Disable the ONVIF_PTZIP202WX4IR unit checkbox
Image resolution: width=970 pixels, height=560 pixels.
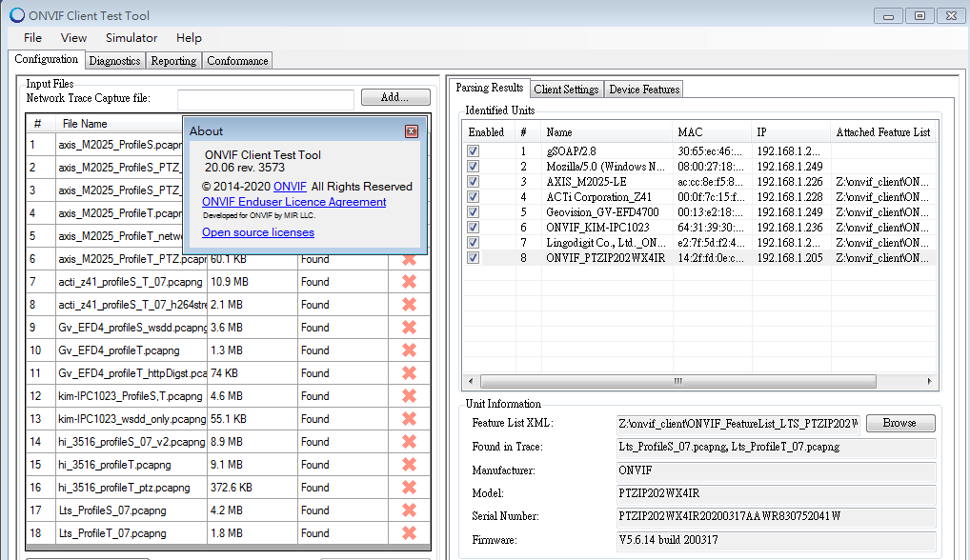[x=474, y=258]
